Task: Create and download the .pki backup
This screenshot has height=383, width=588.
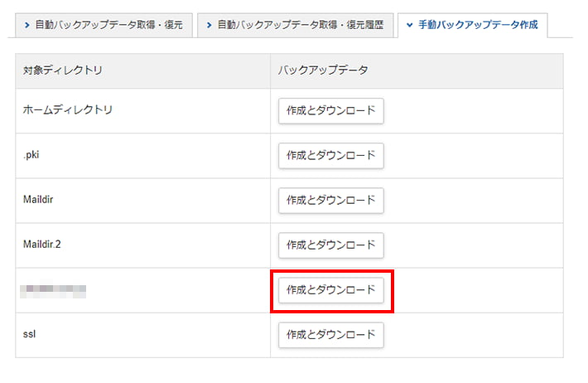Action: tap(330, 156)
